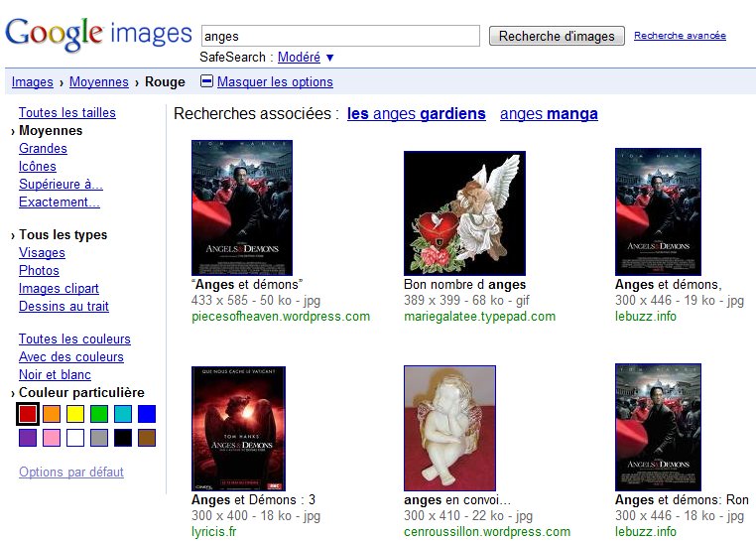Screen dimensions: 756x542
Task: Pick the white color swatch
Action: click(x=75, y=438)
